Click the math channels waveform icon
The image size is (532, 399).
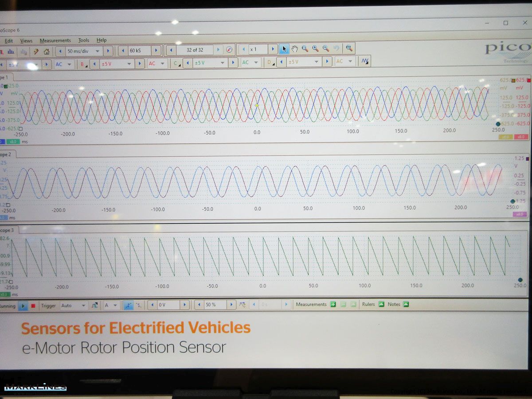[365, 61]
